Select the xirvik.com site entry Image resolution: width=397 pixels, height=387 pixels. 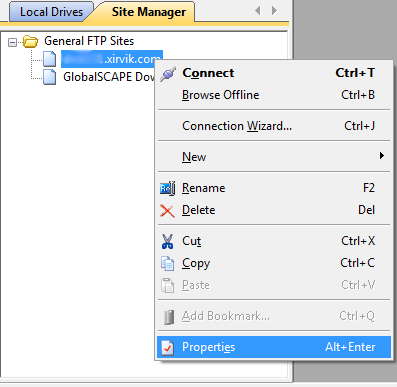coord(112,59)
